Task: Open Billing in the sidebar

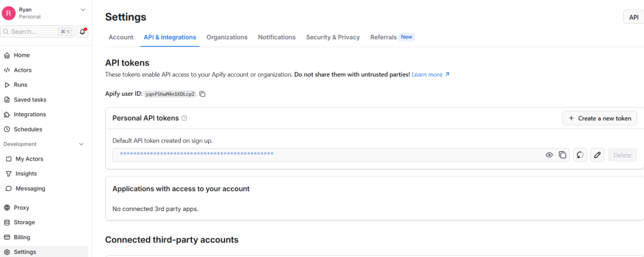Action: pyautogui.click(x=22, y=237)
